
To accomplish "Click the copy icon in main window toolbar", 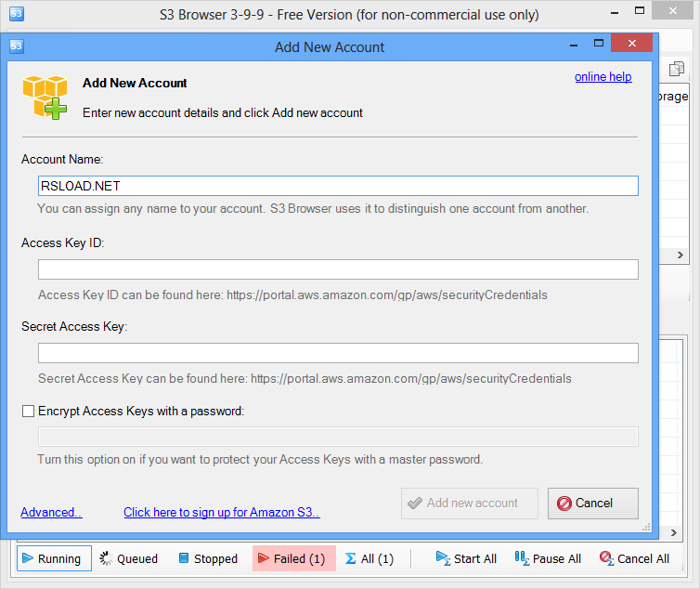I will coord(677,69).
